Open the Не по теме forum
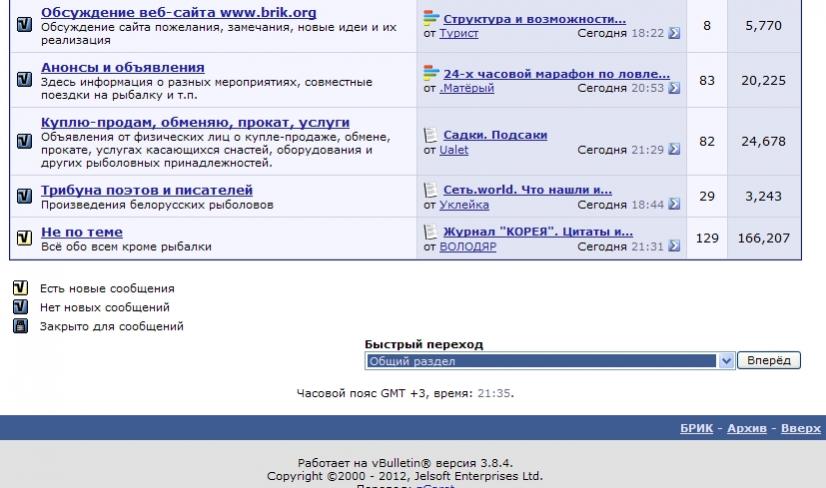This screenshot has height=488, width=826. pos(81,232)
